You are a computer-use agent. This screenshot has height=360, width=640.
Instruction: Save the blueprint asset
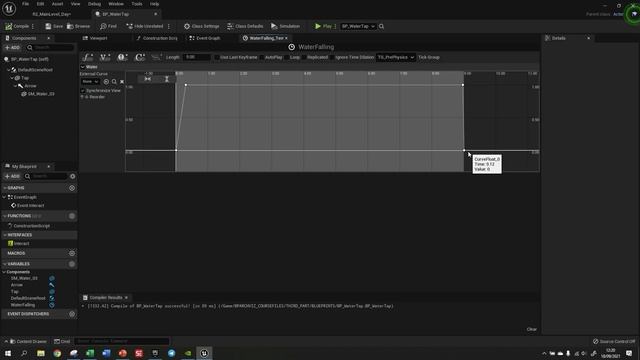pos(54,26)
